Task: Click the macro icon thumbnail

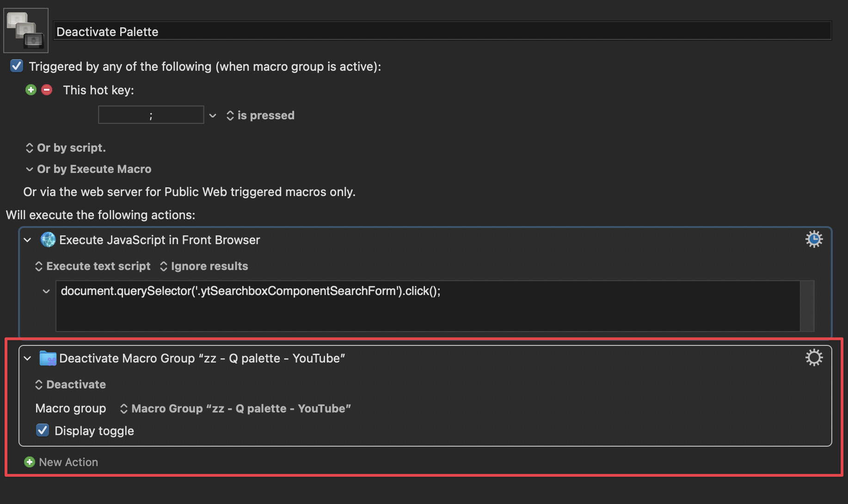Action: 26,31
